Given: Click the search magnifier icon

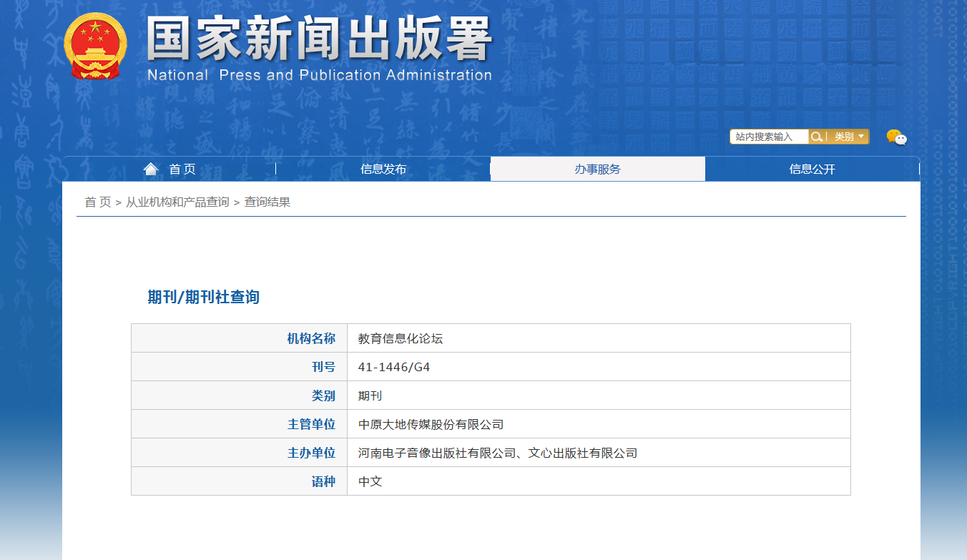Looking at the screenshot, I should 818,136.
